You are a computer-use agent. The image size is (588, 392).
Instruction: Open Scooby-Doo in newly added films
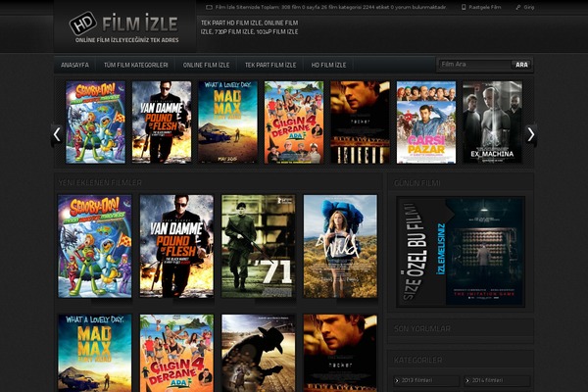95,246
